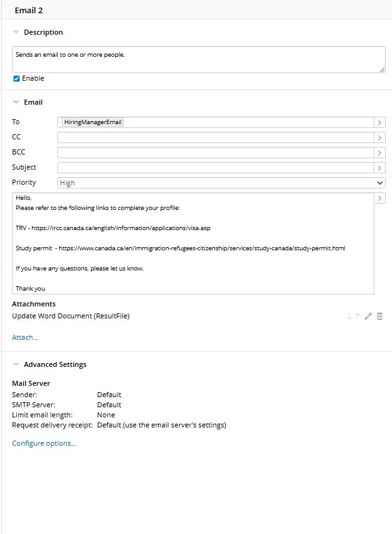Click the Email 2 title
This screenshot has width=392, height=534.
point(28,10)
